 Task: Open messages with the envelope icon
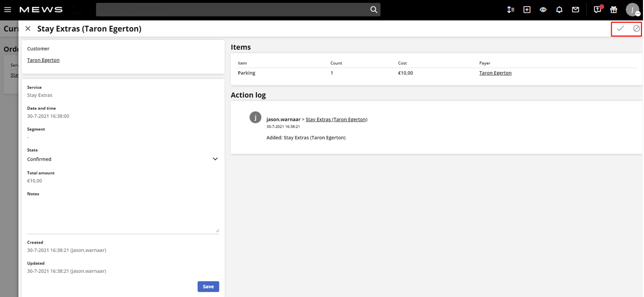tap(575, 9)
